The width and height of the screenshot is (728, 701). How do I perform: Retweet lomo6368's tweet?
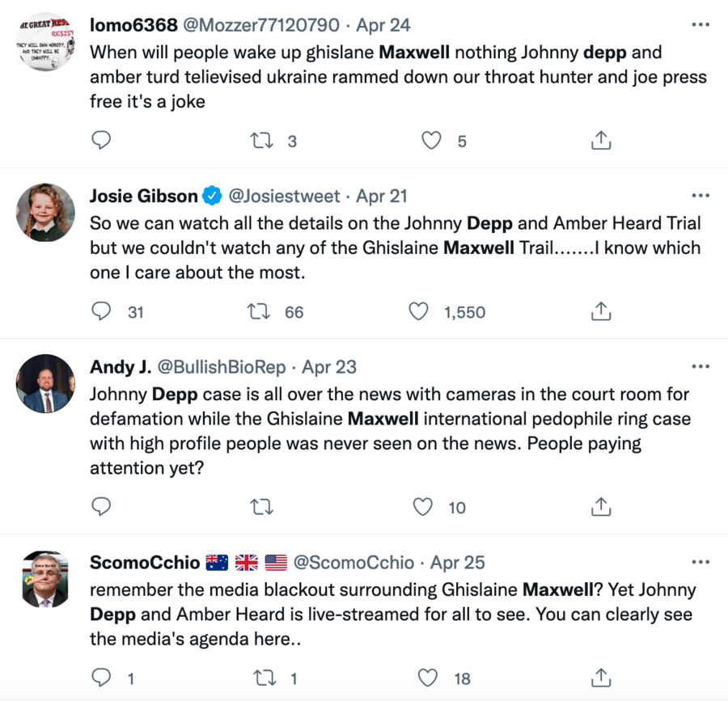[262, 141]
